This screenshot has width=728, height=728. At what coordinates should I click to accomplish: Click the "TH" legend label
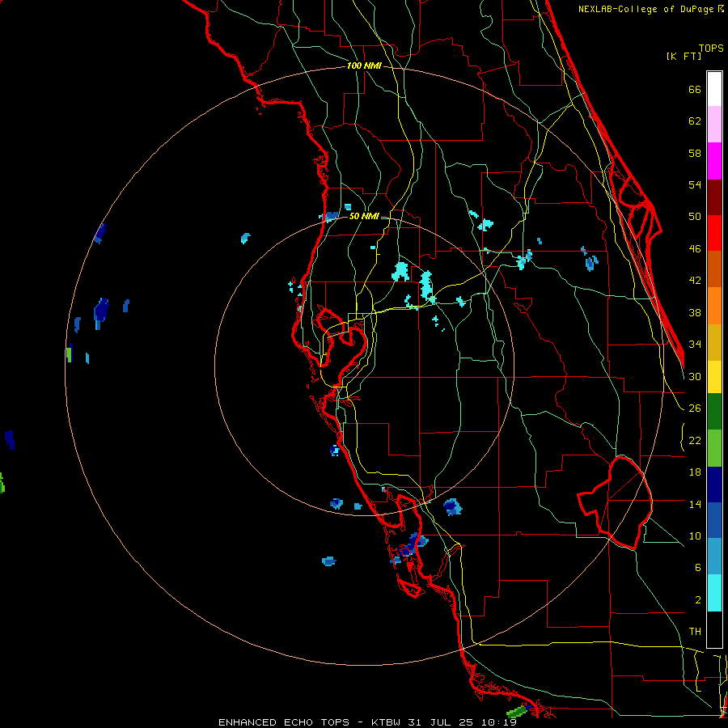(x=695, y=632)
